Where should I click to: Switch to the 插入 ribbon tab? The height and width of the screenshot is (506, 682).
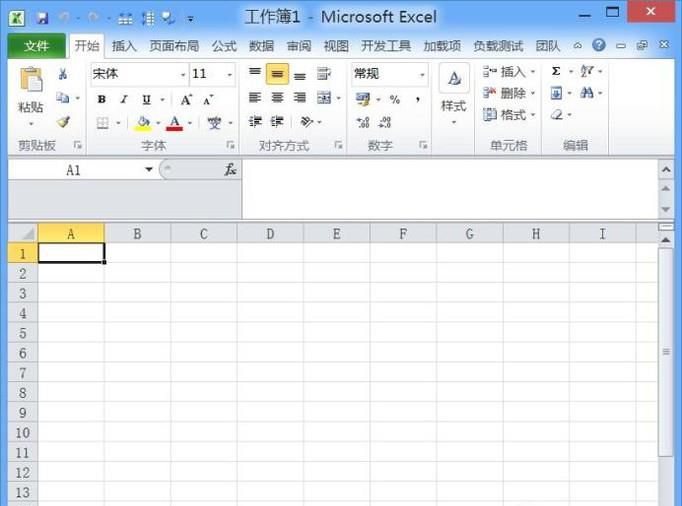coord(124,46)
